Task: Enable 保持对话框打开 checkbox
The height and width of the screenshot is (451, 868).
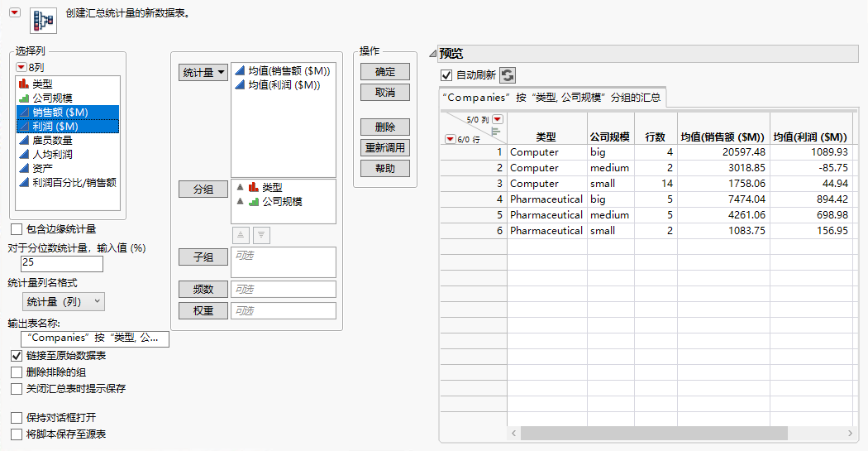Action: [17, 418]
